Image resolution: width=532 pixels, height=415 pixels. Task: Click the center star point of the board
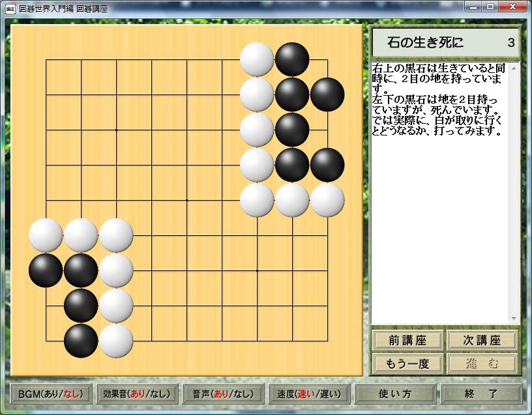pyautogui.click(x=186, y=201)
